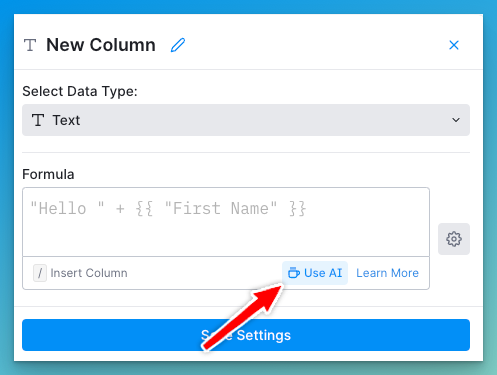
Task: Focus the Formula input box
Action: [226, 222]
